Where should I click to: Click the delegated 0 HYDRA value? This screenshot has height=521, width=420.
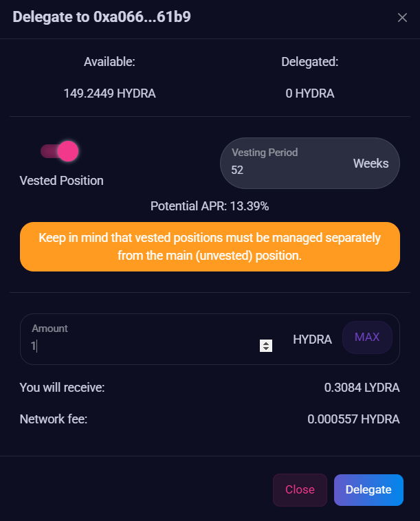coord(310,93)
